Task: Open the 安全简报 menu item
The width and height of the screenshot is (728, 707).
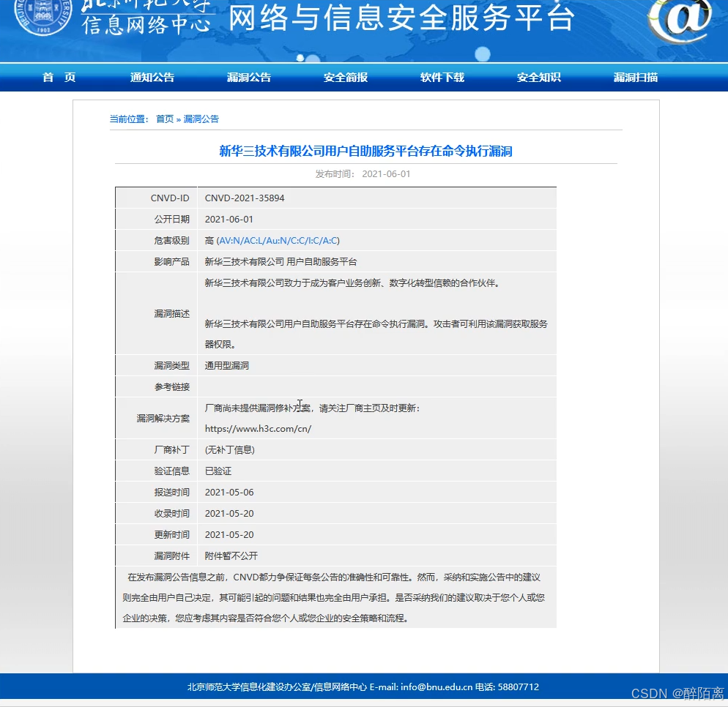Action: (x=346, y=78)
